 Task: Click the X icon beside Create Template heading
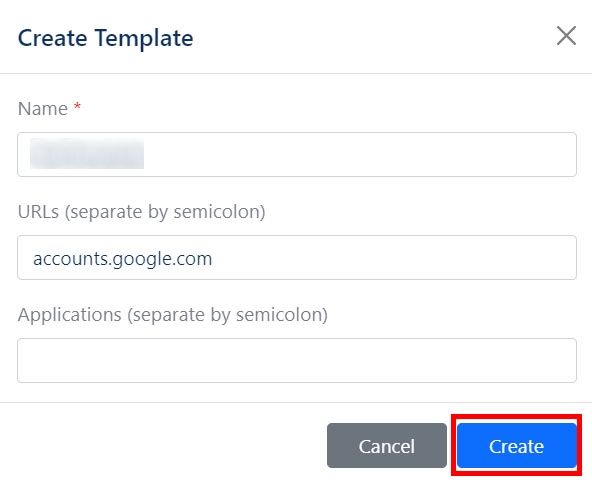point(566,36)
